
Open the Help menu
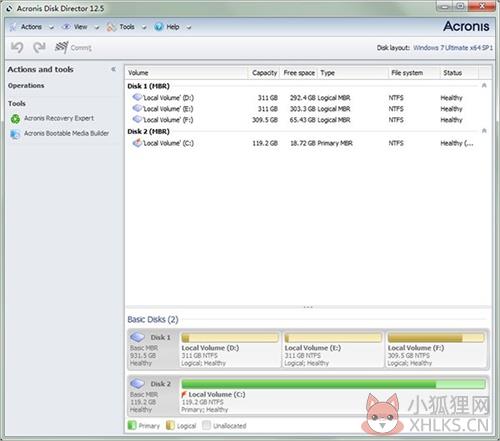(173, 27)
